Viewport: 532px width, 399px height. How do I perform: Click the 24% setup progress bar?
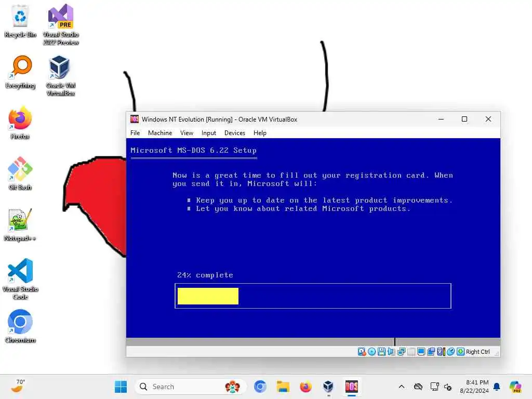(x=313, y=296)
